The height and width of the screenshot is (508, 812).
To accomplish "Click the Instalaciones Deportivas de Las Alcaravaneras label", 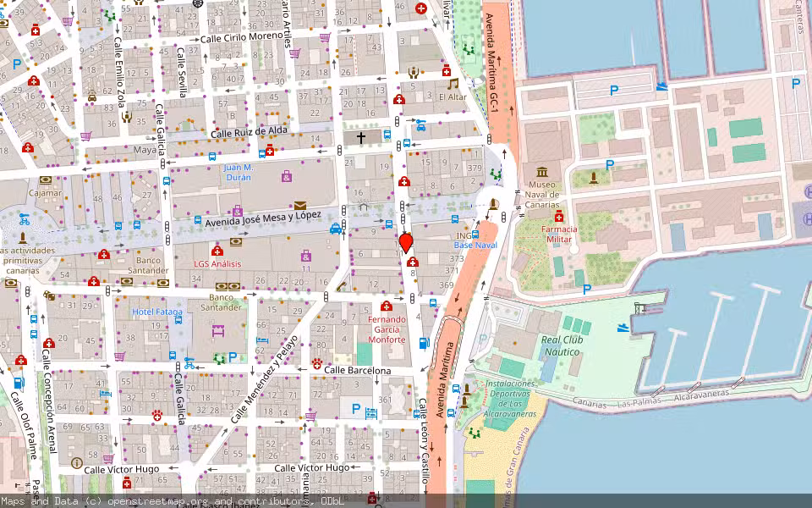I will 509,399.
